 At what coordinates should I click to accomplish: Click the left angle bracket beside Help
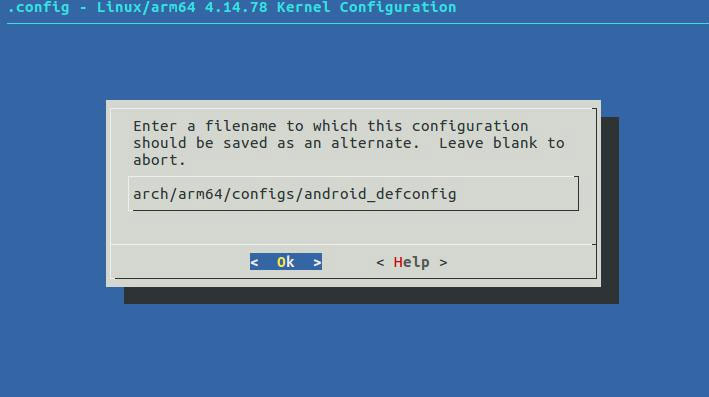click(380, 263)
